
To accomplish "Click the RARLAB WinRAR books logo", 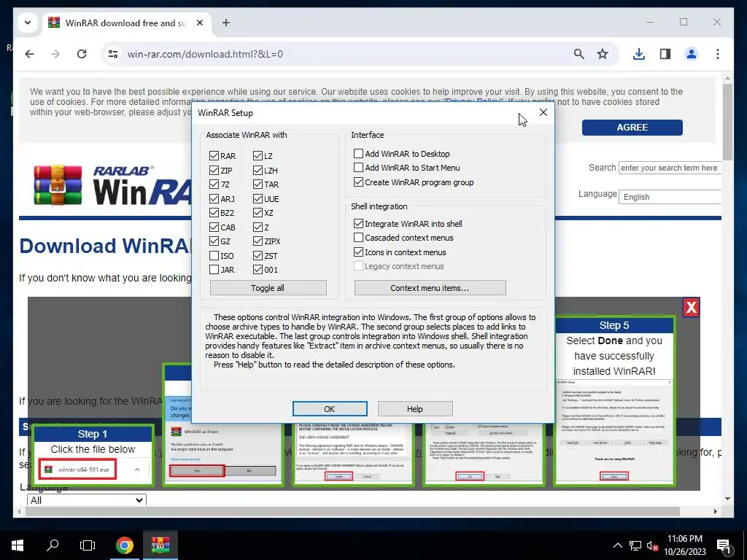I will [58, 184].
